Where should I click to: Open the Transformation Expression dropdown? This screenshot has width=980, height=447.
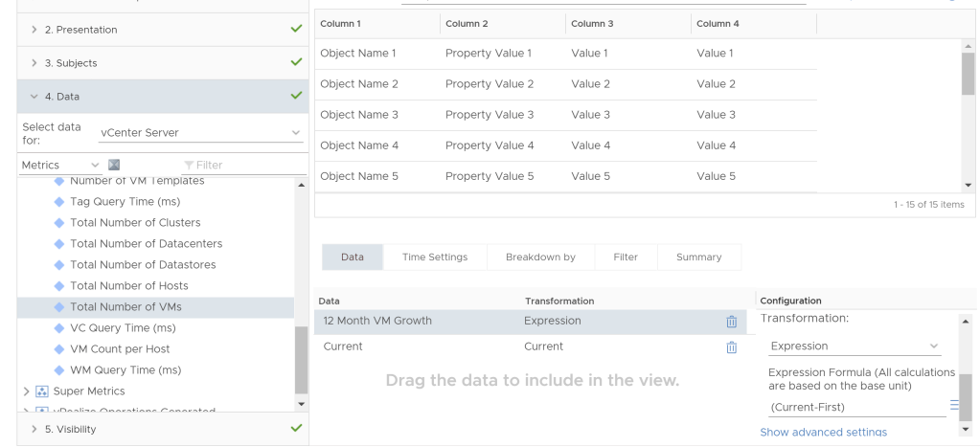855,346
